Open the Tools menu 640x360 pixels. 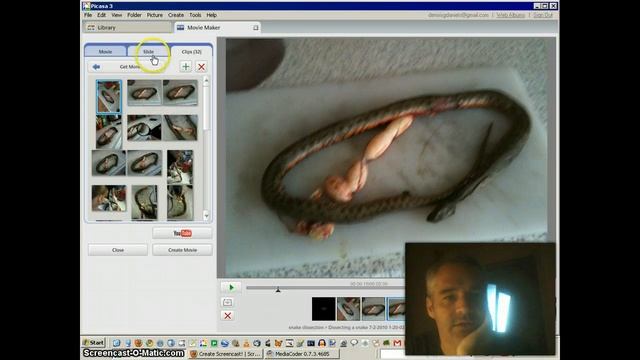(195, 15)
